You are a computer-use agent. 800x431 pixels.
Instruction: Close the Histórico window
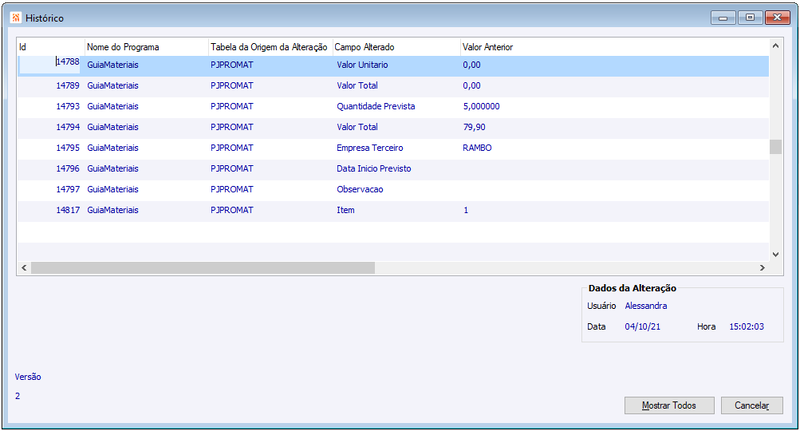pyautogui.click(x=778, y=18)
